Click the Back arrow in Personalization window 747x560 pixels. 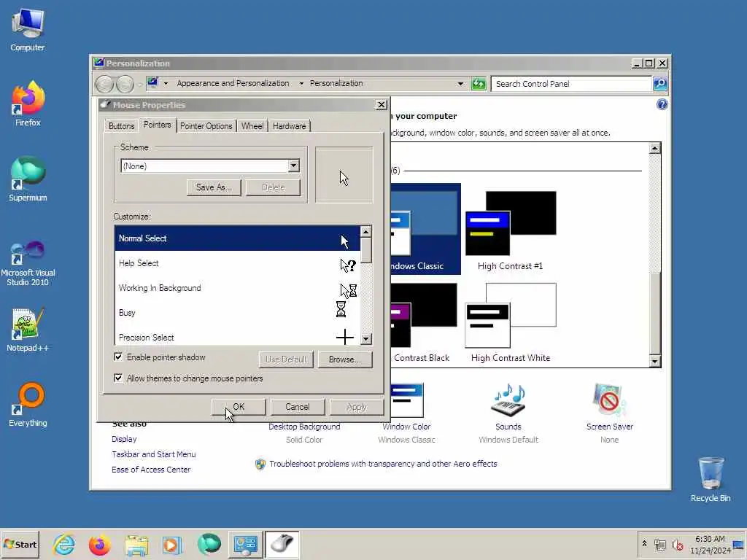(x=104, y=84)
